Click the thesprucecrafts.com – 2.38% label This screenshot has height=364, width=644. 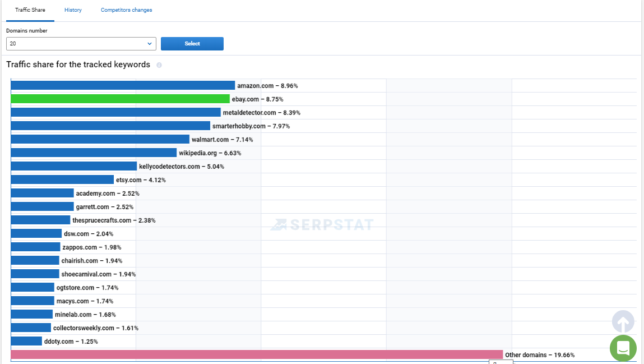114,220
